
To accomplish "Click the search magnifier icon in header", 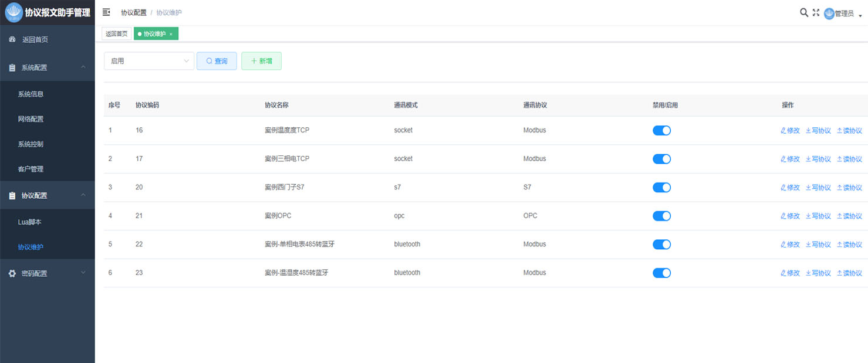I will [x=803, y=12].
